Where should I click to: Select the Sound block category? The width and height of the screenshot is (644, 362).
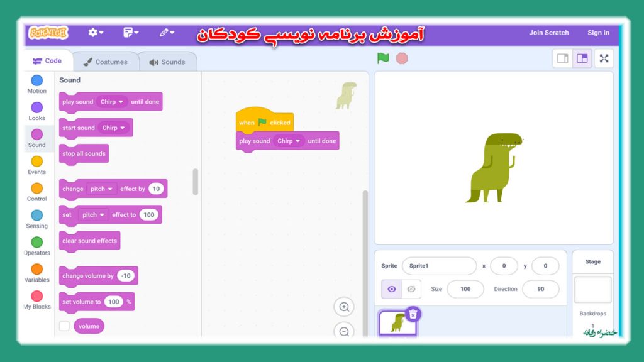pyautogui.click(x=37, y=139)
